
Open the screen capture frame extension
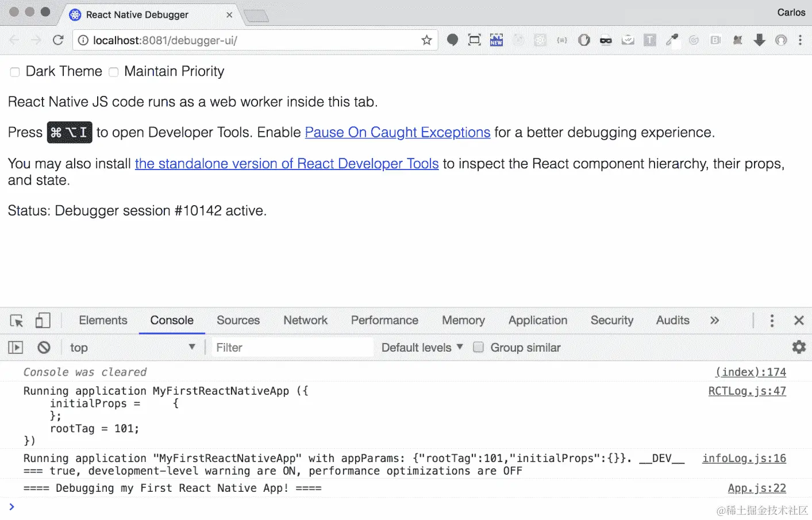point(474,40)
